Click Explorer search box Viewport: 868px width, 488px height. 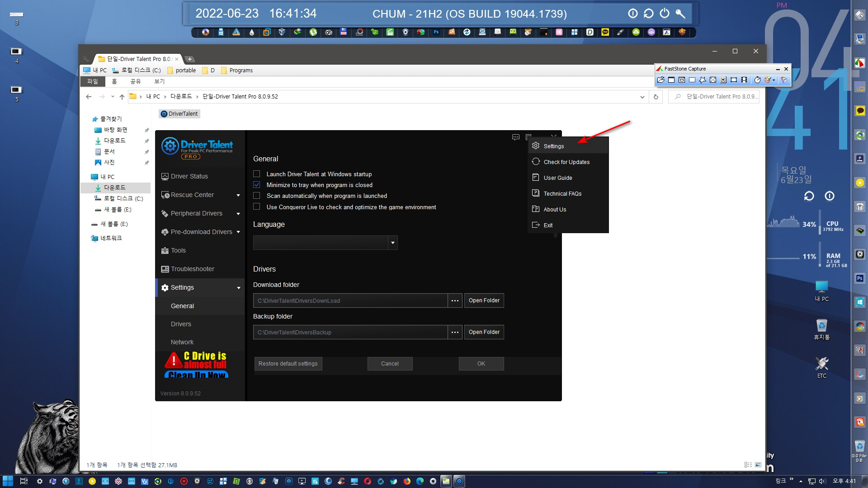pyautogui.click(x=714, y=97)
